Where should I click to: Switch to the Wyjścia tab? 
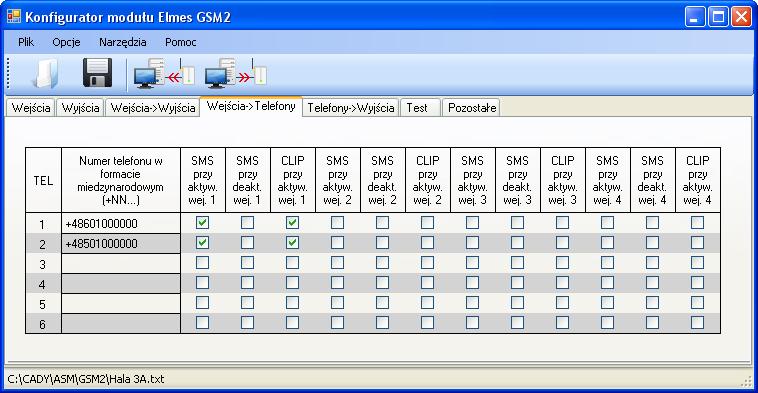(x=80, y=108)
